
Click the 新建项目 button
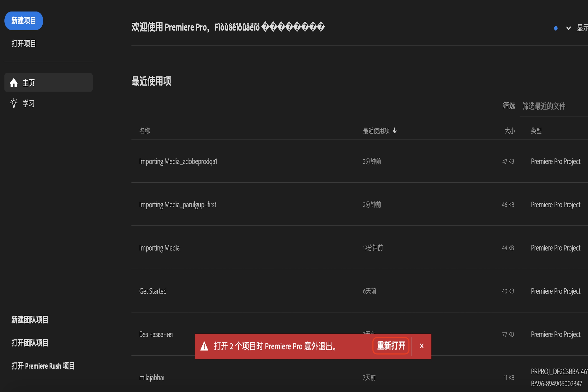(23, 21)
